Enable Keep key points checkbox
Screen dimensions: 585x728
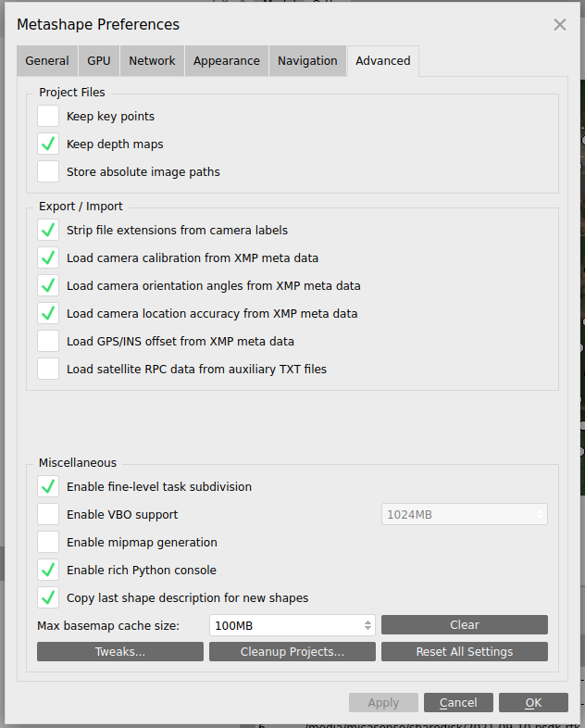coord(48,116)
